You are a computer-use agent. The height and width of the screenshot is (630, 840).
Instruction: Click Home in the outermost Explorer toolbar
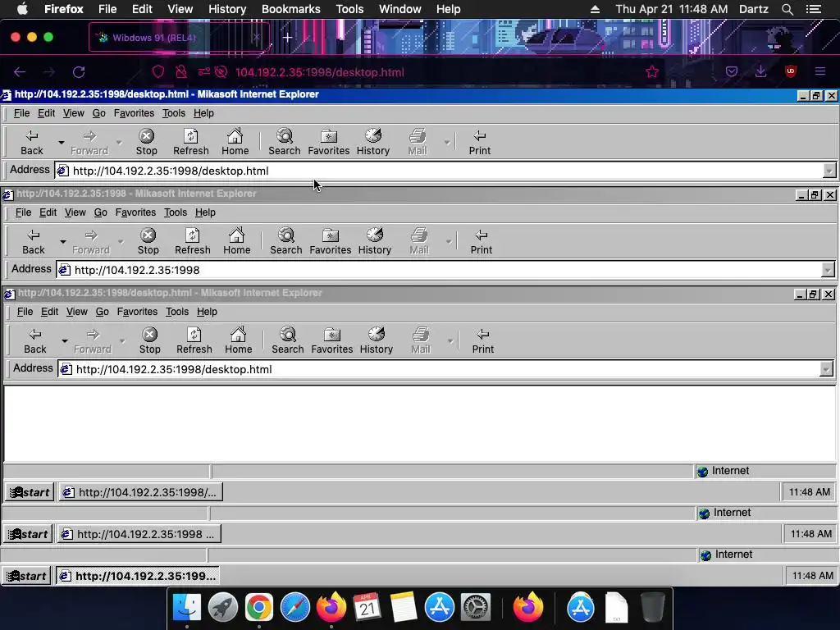(x=235, y=143)
